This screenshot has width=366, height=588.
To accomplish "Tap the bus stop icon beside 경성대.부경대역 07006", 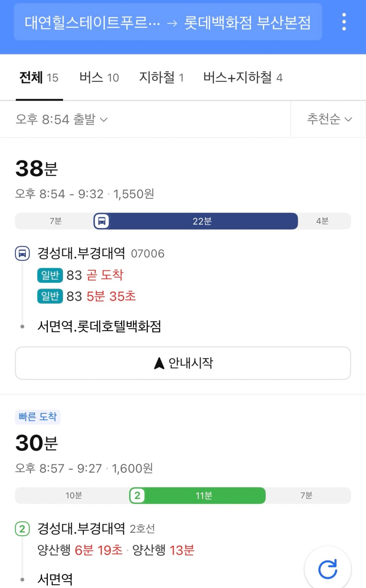I will (22, 253).
